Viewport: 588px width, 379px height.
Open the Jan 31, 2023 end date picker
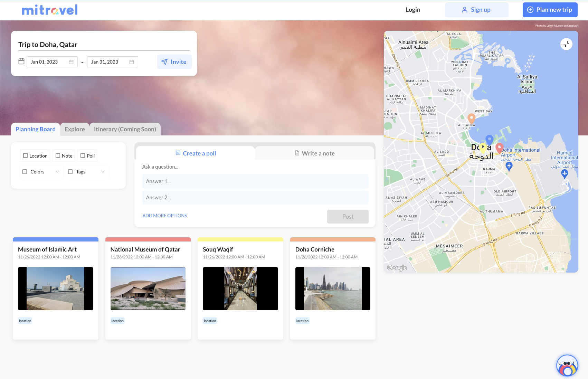(108, 62)
